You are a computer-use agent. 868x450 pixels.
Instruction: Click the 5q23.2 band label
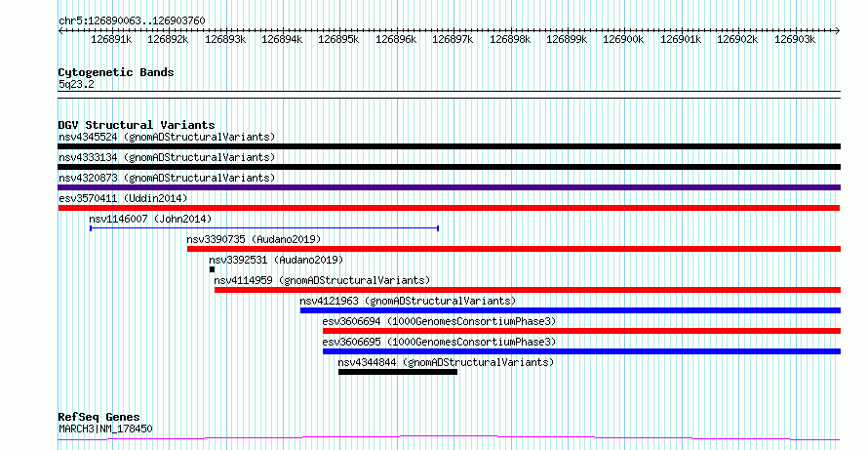[76, 85]
